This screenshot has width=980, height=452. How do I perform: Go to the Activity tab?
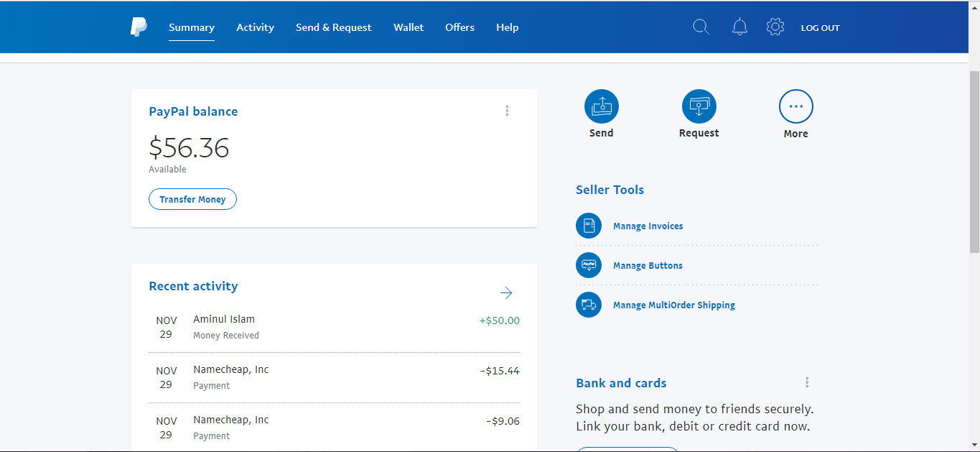(255, 27)
